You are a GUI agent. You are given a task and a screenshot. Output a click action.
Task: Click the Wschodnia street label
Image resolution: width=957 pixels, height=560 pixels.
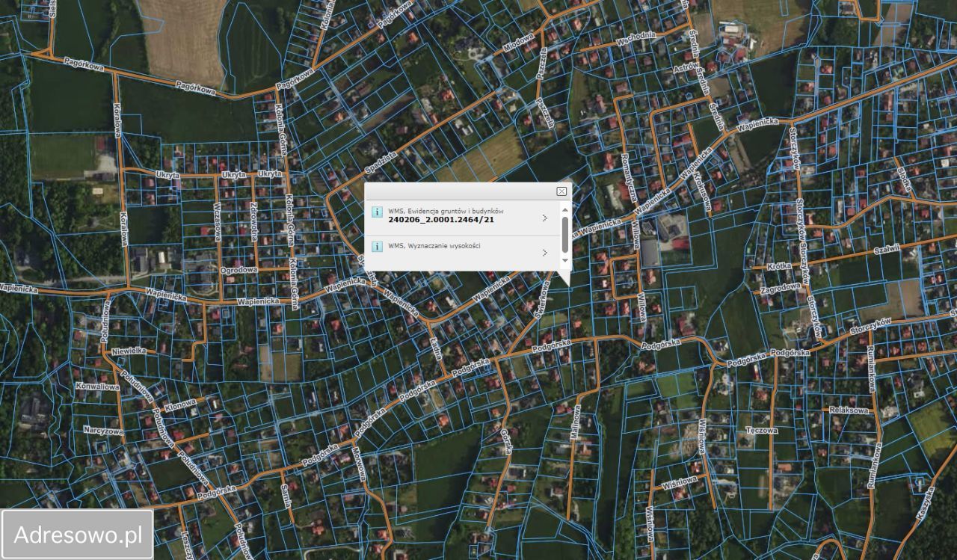pos(637,37)
